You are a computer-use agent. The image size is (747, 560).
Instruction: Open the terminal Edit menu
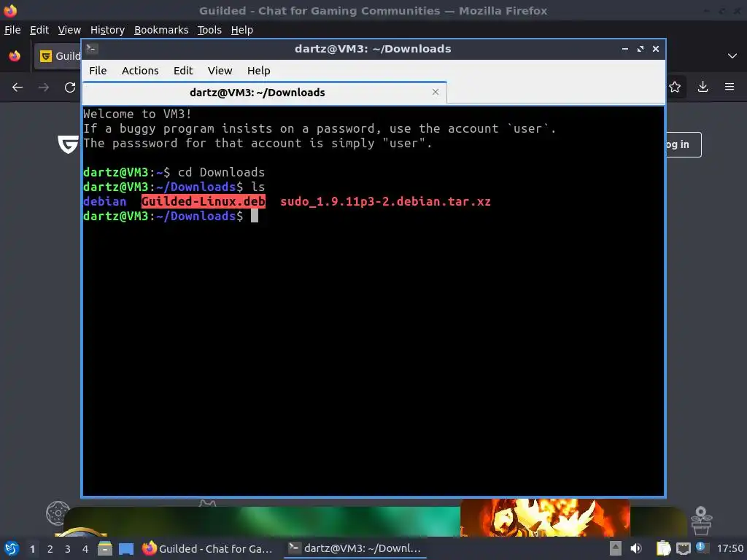183,71
